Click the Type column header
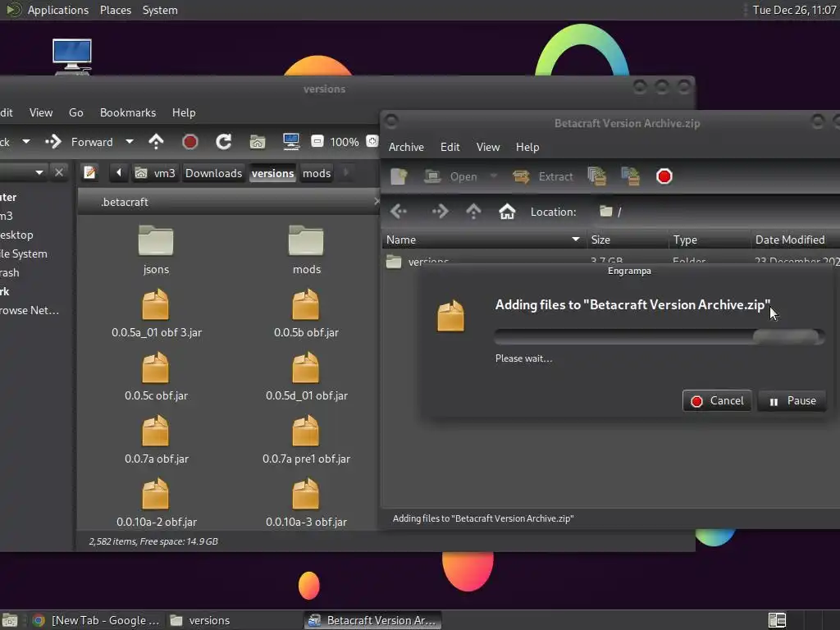This screenshot has height=630, width=840. [710, 240]
